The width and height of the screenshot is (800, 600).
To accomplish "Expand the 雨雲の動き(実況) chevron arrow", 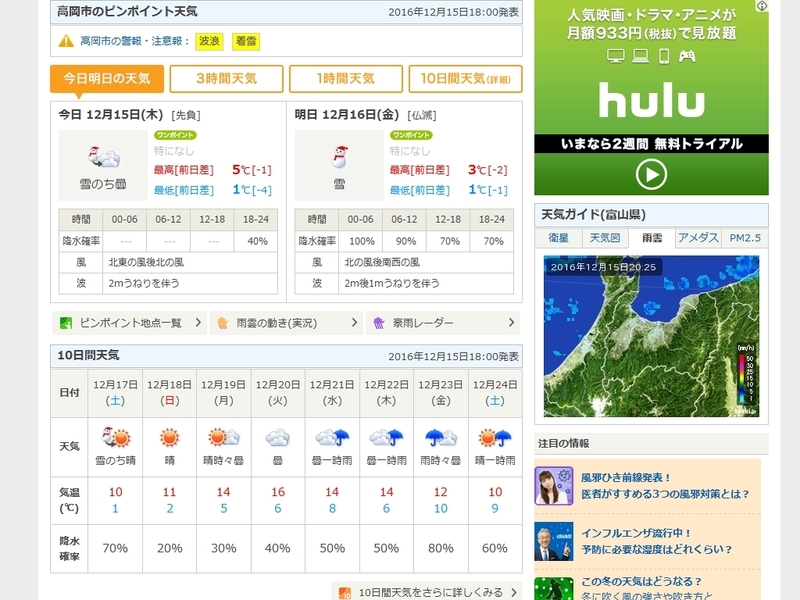I will click(355, 322).
